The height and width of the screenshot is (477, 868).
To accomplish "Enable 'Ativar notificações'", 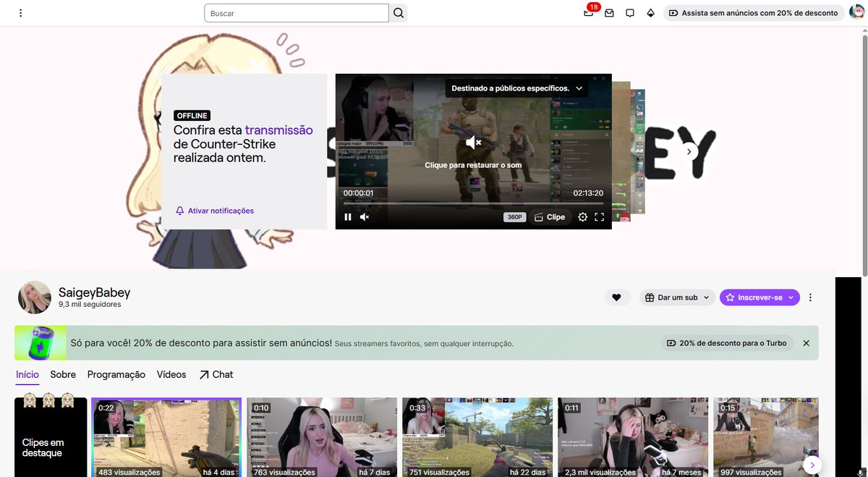I will [215, 211].
